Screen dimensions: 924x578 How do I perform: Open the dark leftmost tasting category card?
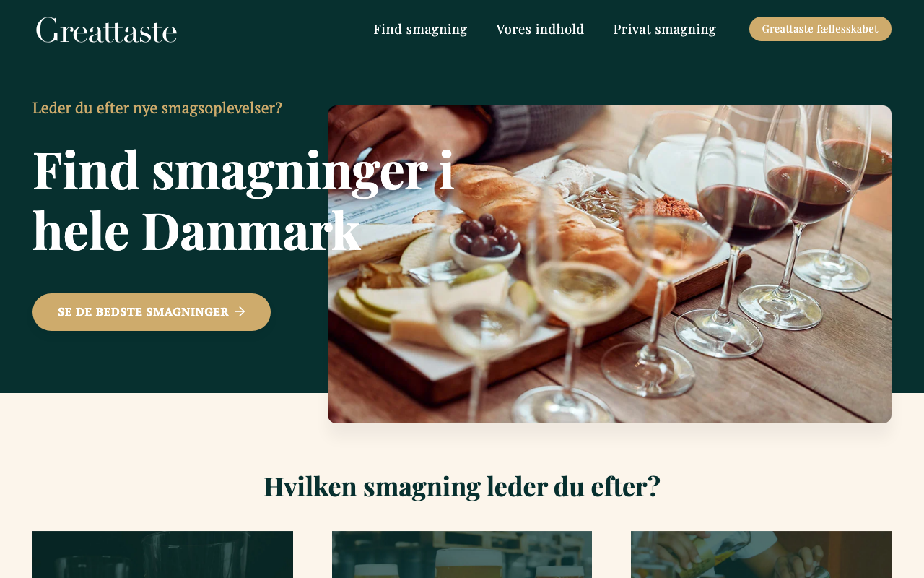[162, 555]
